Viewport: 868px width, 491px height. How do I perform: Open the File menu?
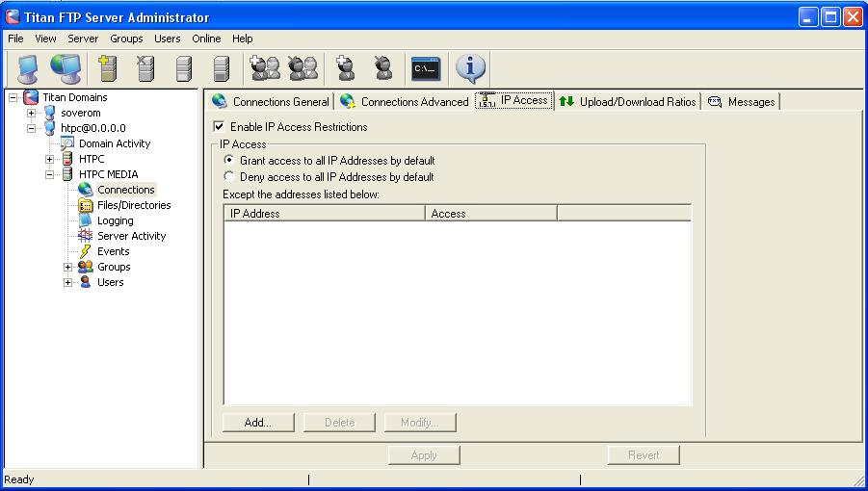(x=15, y=39)
